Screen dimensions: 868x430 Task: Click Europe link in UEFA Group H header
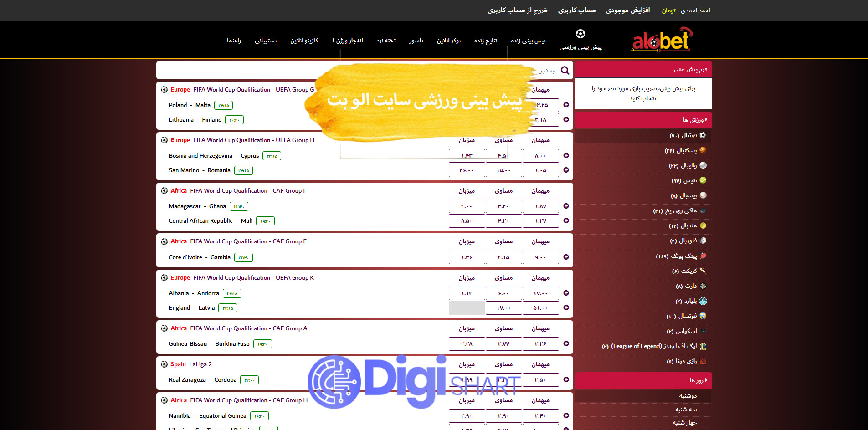pos(180,140)
